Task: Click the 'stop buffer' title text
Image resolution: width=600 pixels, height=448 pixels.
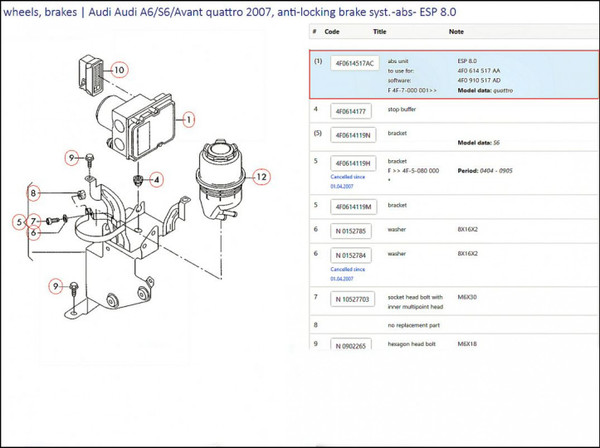Action: click(402, 109)
